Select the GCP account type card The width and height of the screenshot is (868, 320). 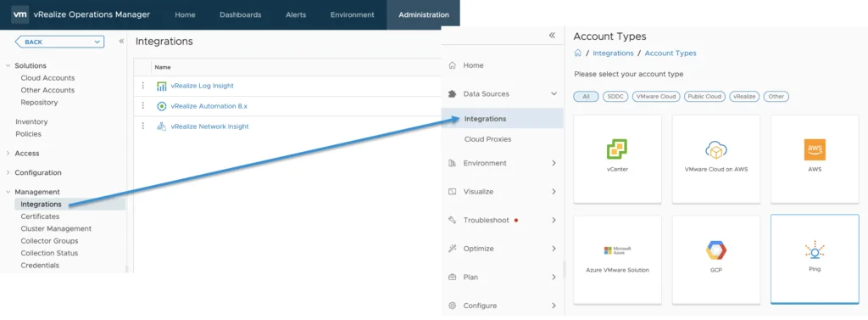715,259
